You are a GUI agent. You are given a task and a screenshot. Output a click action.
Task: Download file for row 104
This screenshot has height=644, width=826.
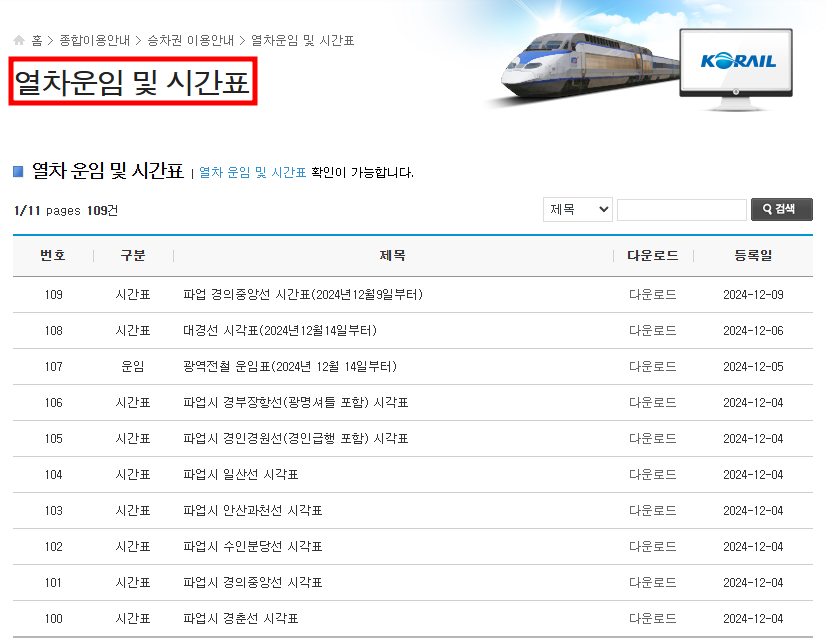coord(653,475)
